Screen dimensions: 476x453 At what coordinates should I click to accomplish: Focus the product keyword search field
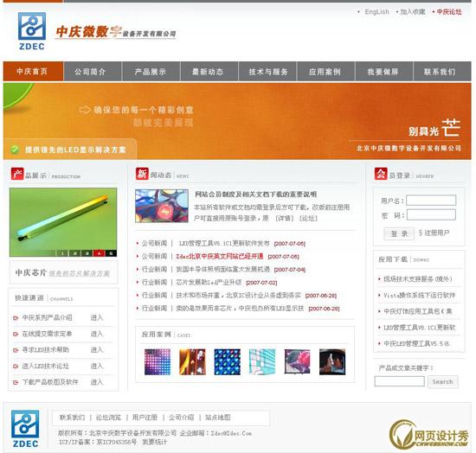pyautogui.click(x=399, y=381)
